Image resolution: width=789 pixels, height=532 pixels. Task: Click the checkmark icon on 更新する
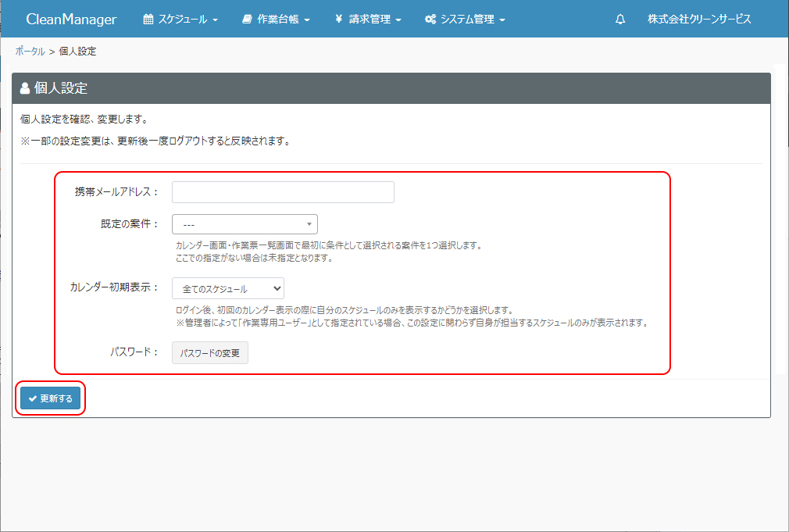point(33,398)
